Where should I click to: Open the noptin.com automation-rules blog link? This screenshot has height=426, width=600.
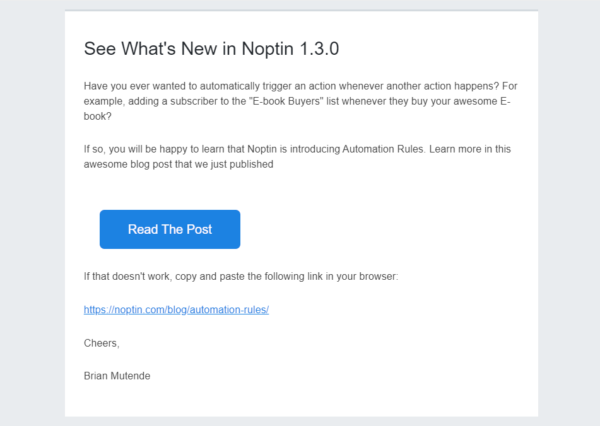click(x=177, y=309)
